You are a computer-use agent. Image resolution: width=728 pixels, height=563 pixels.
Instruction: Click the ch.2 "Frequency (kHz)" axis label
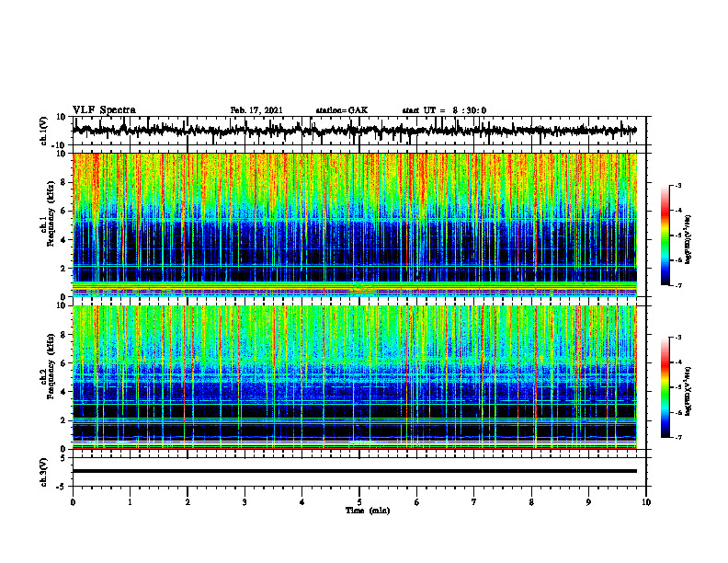coord(51,366)
